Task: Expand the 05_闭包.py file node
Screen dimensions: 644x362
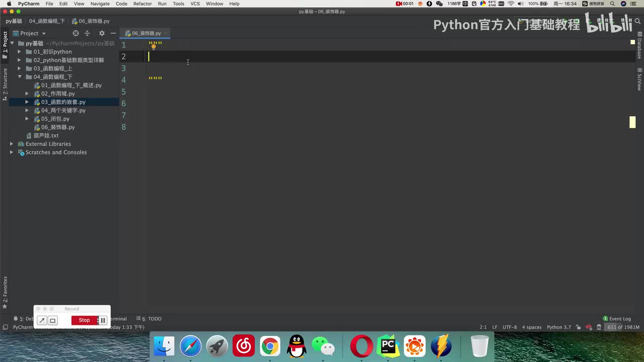Action: [27, 119]
